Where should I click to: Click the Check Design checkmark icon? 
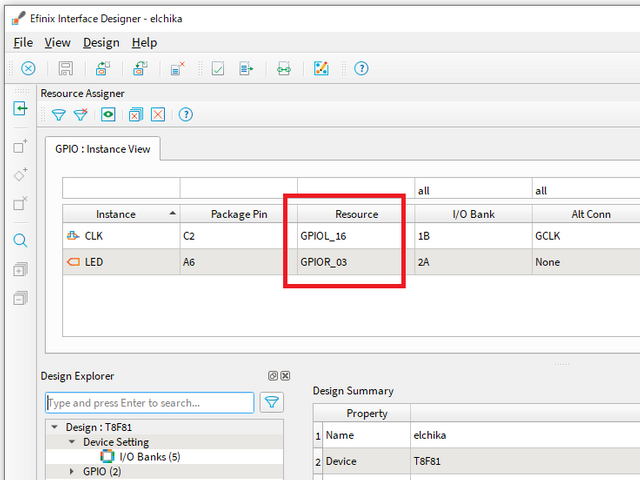217,69
